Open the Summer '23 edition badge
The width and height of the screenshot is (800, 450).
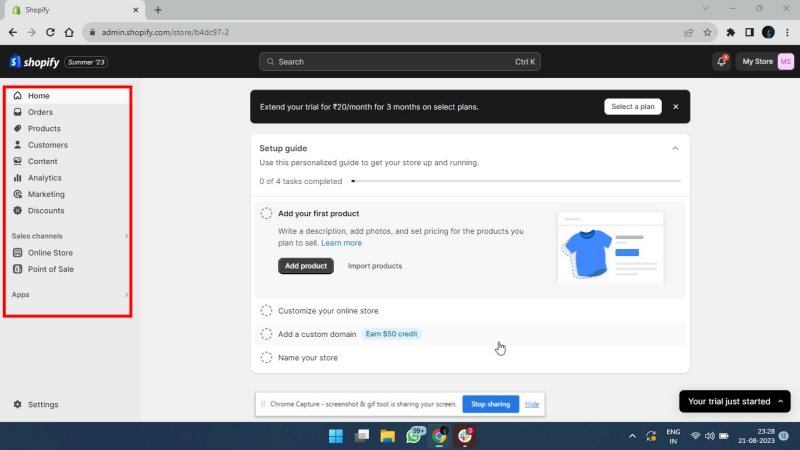coord(86,62)
